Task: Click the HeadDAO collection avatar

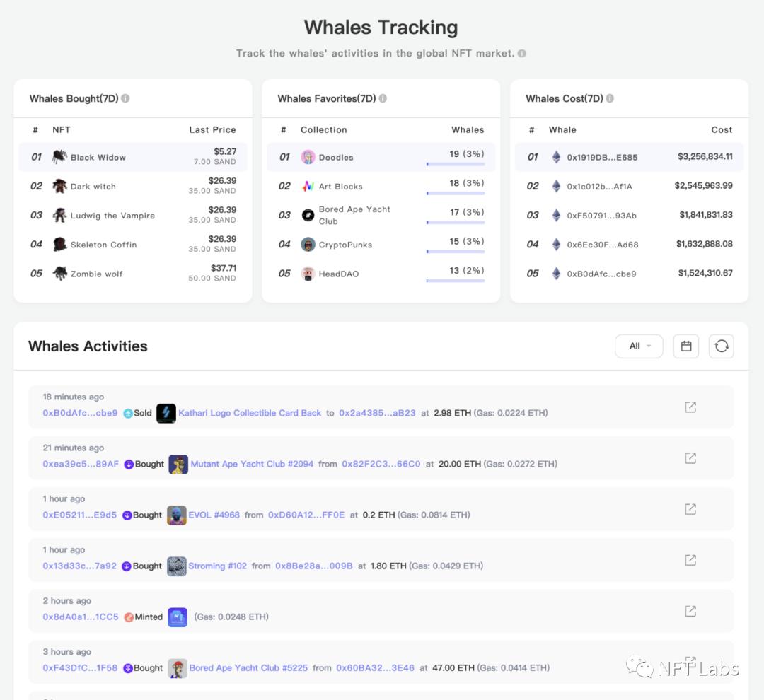Action: [x=308, y=273]
